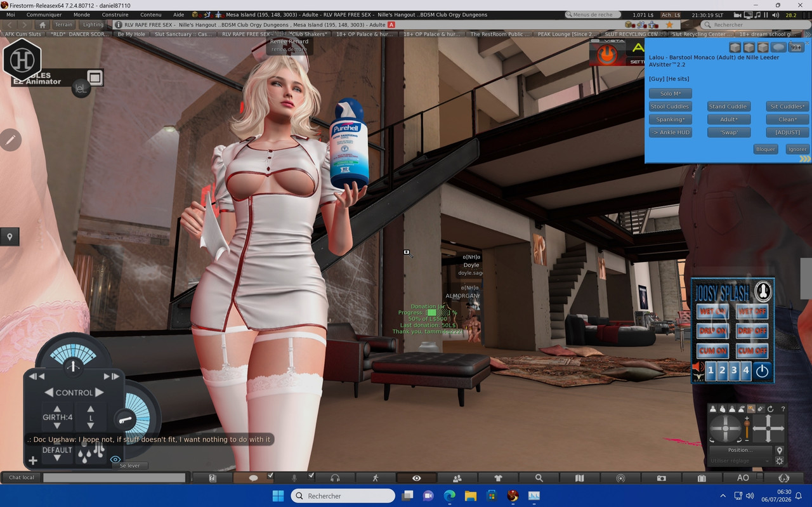Toggle the checkbox beside the microphone button
The width and height of the screenshot is (812, 507).
pos(311,475)
